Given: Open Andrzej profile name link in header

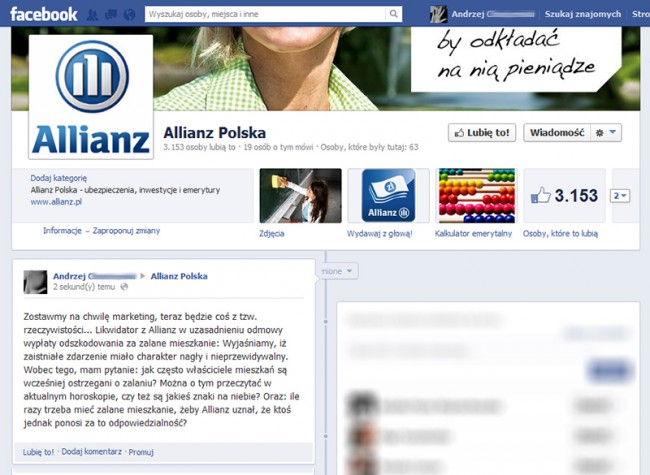Looking at the screenshot, I should point(493,14).
